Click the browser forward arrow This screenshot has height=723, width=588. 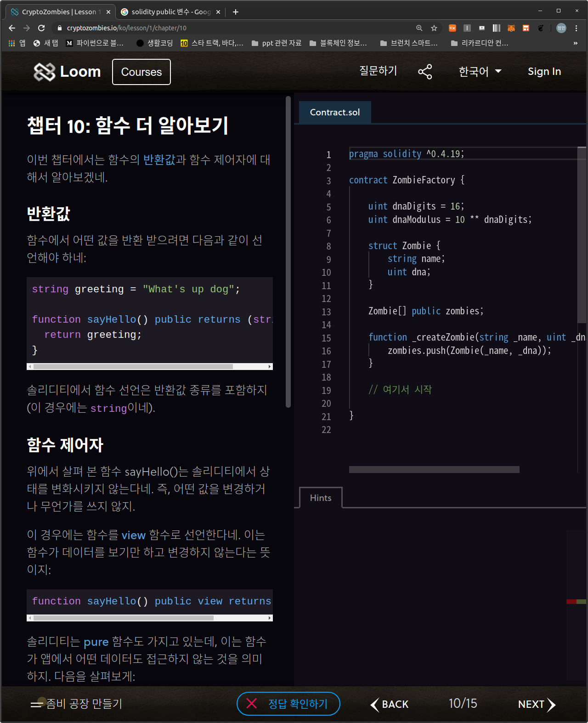(27, 28)
